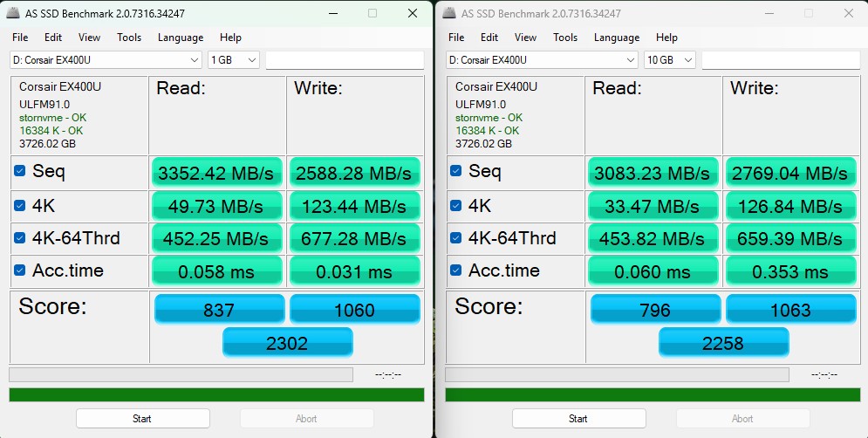868x438 pixels.
Task: Open File menu in left window
Action: (x=20, y=38)
